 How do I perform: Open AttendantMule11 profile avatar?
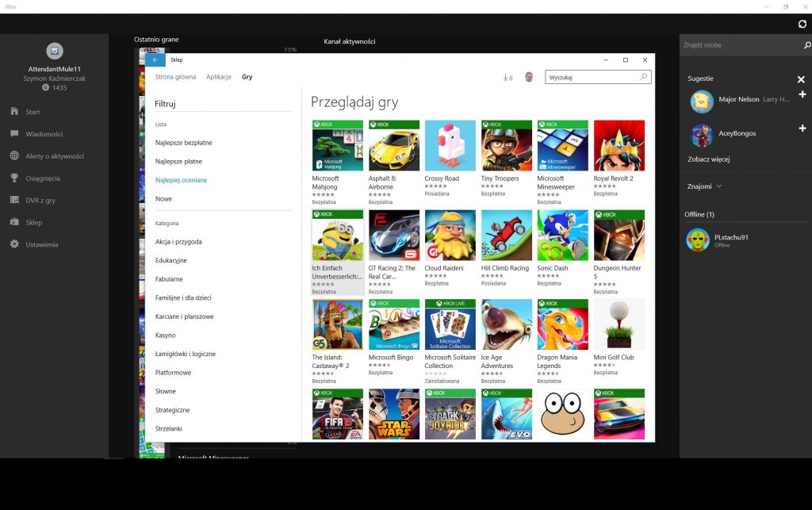[x=55, y=51]
